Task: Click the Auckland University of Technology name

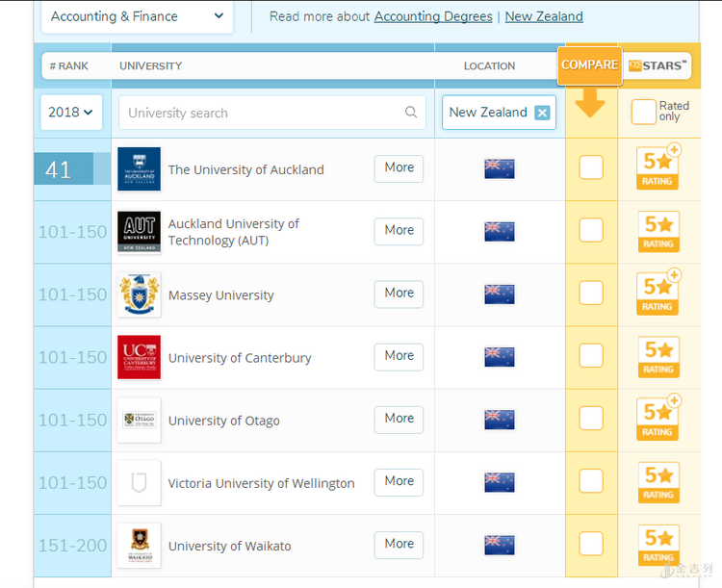Action: [x=234, y=232]
